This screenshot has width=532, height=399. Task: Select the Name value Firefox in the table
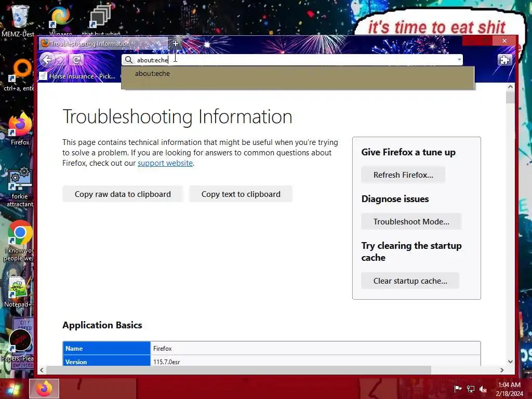pyautogui.click(x=162, y=349)
